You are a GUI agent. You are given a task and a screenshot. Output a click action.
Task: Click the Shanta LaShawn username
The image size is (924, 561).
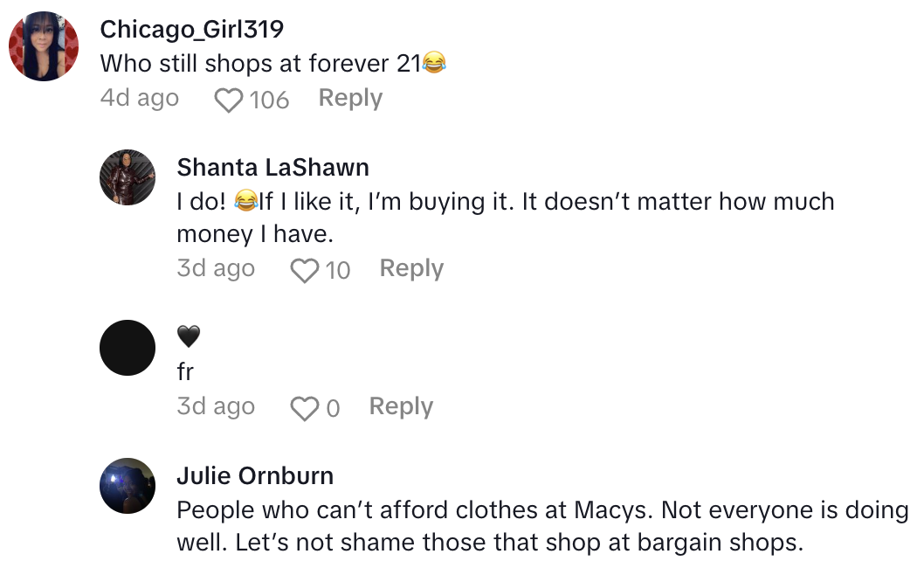click(272, 167)
